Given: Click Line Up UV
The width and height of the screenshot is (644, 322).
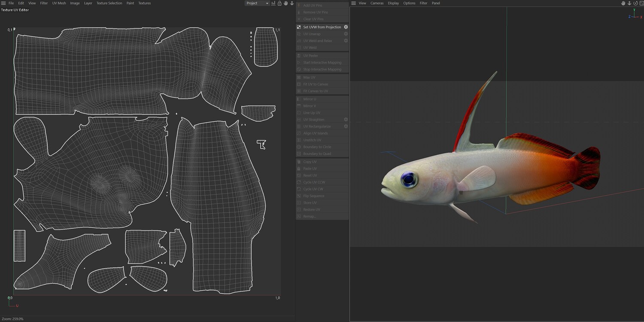Looking at the screenshot, I should (322, 113).
